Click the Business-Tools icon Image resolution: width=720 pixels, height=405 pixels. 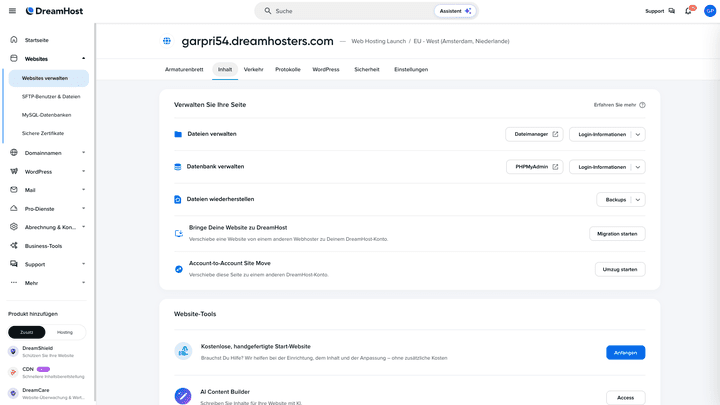click(x=14, y=246)
